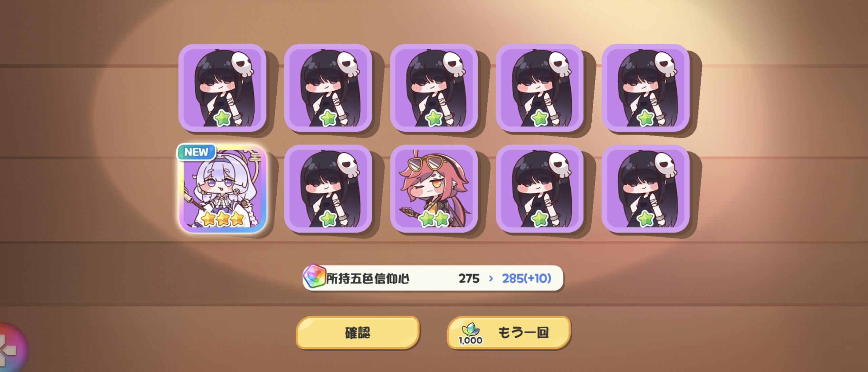868x372 pixels.
Task: Tap the skull girl card beside the NEW card
Action: point(328,189)
